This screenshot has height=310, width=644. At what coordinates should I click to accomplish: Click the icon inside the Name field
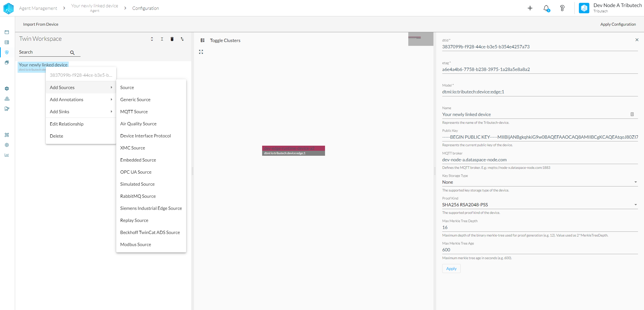(x=632, y=114)
